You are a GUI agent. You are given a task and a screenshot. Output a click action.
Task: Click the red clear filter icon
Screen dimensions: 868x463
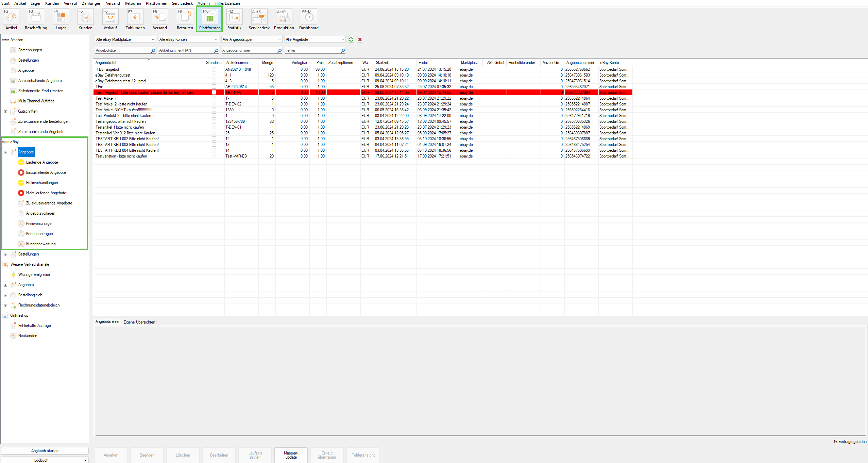(360, 39)
